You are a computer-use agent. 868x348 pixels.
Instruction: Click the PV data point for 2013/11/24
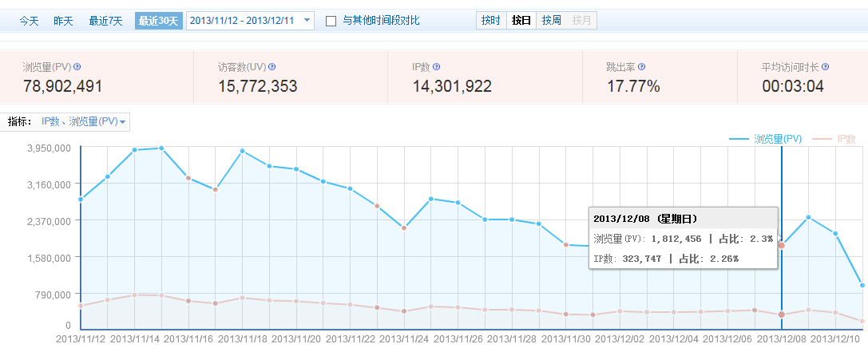404,228
